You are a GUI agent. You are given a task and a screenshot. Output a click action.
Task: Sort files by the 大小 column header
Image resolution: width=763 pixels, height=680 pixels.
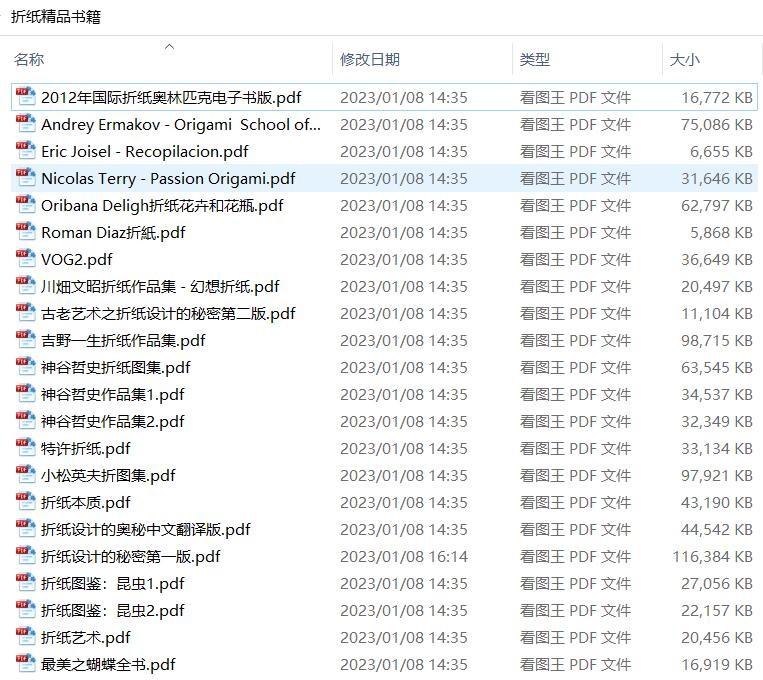click(x=685, y=59)
